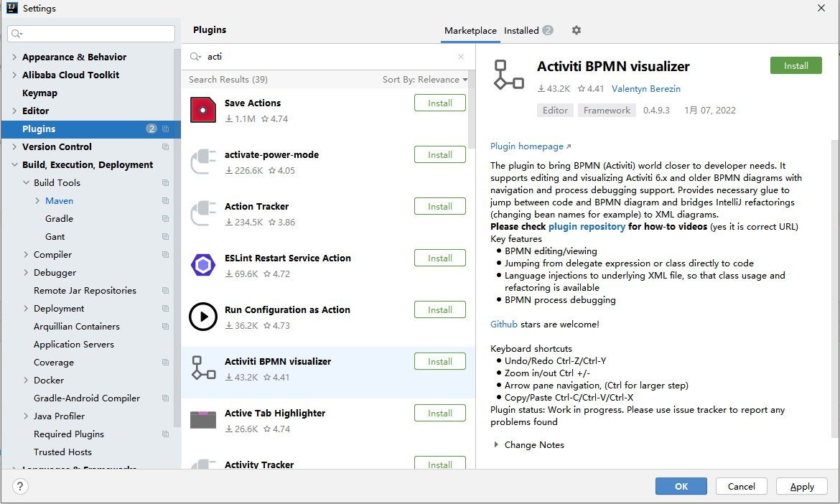Open the plugin repository link
The height and width of the screenshot is (504, 840).
click(587, 227)
